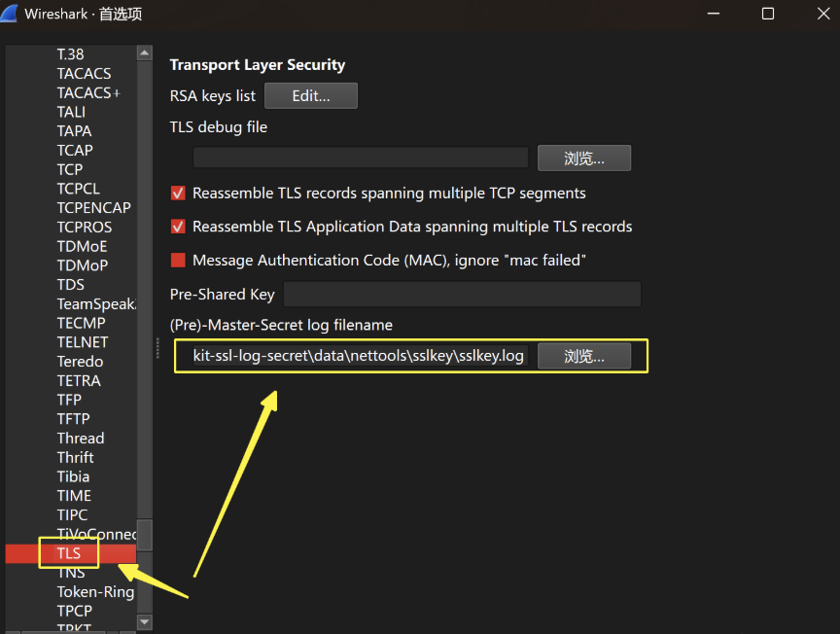
Task: Minimize the Wireshark preferences window
Action: 714,14
